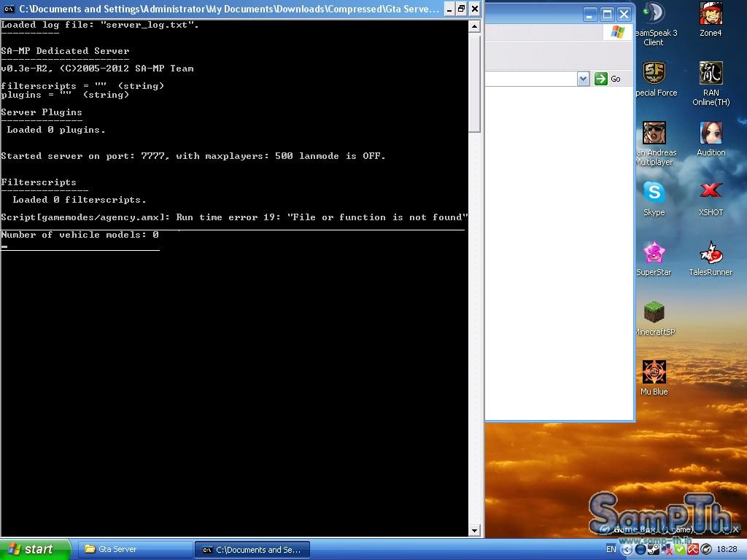Click the red Avira umbrella tray icon
The image size is (747, 560).
pyautogui.click(x=692, y=550)
